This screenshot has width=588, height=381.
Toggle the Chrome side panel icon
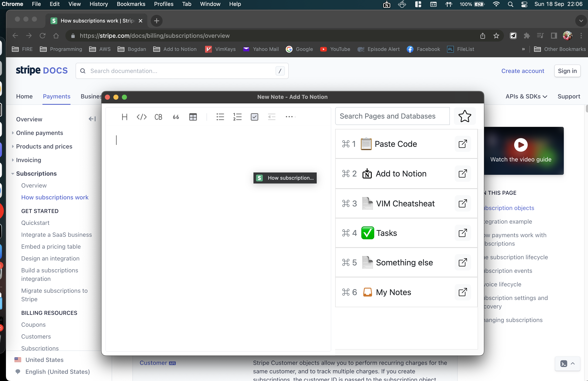tap(554, 36)
